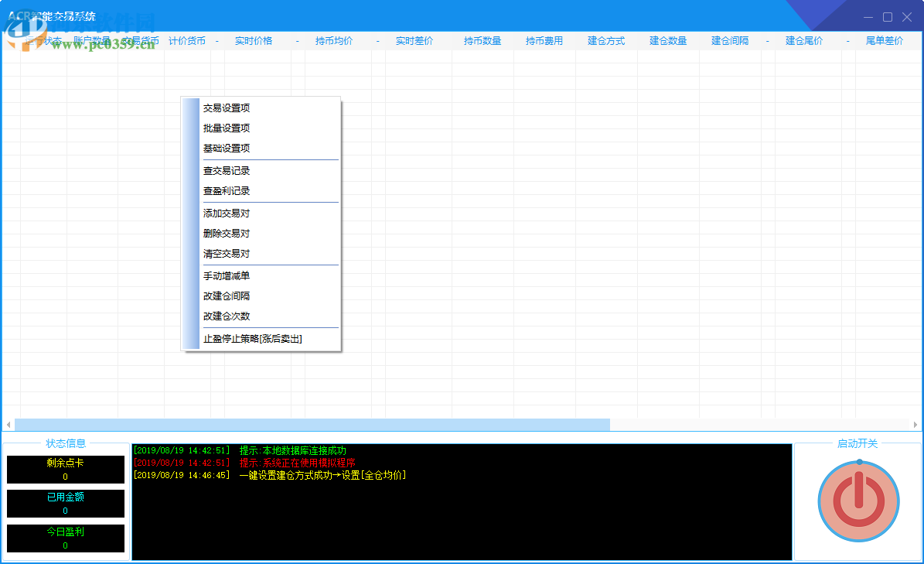Click 查交易记录 to view trade records
This screenshot has height=564, width=924.
click(x=227, y=170)
